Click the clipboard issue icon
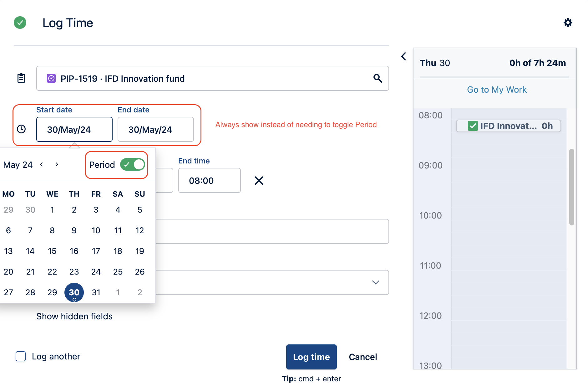Screen dimensions: 588x387 coord(21,78)
